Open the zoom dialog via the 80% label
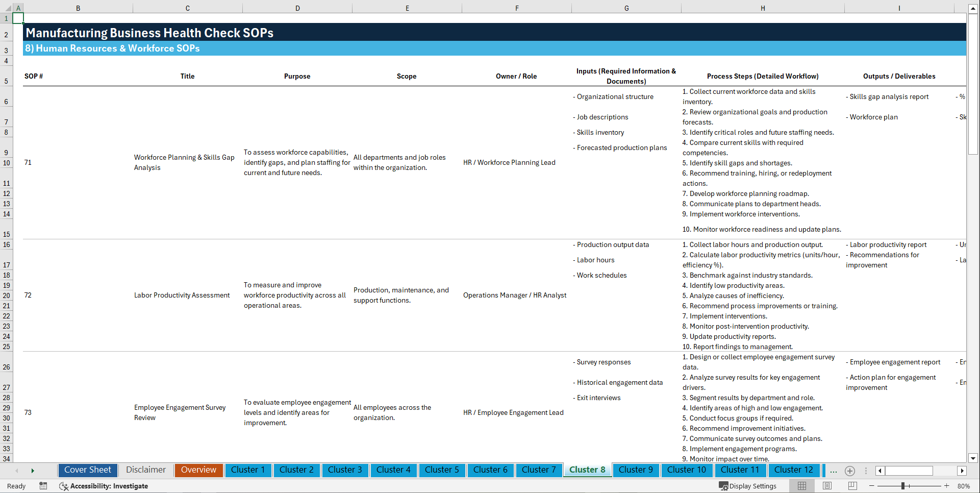Viewport: 980px width, 493px height. (x=963, y=486)
